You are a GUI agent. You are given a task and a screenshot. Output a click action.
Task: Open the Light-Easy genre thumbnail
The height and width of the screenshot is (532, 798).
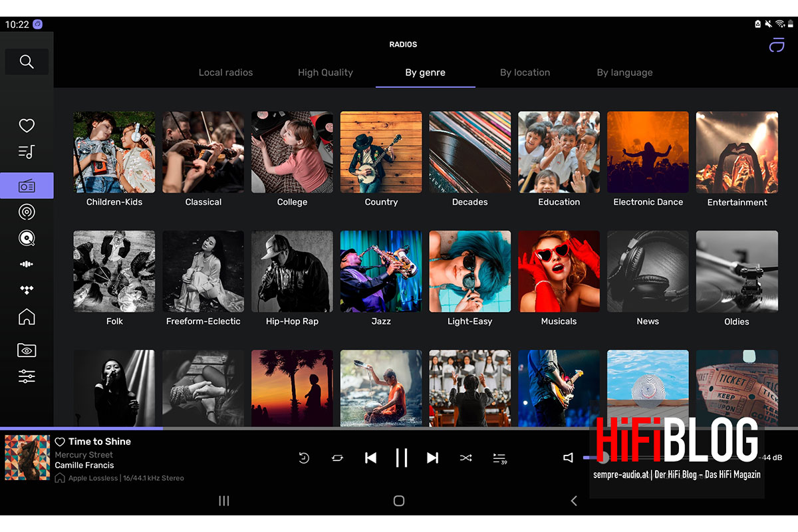click(470, 271)
